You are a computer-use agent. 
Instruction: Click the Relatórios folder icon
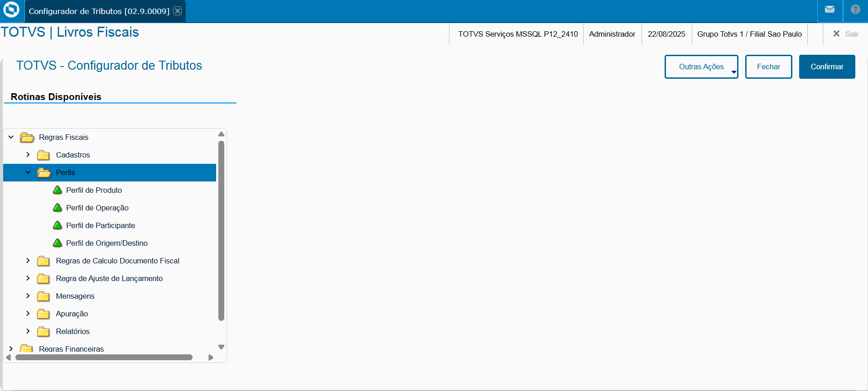point(43,331)
